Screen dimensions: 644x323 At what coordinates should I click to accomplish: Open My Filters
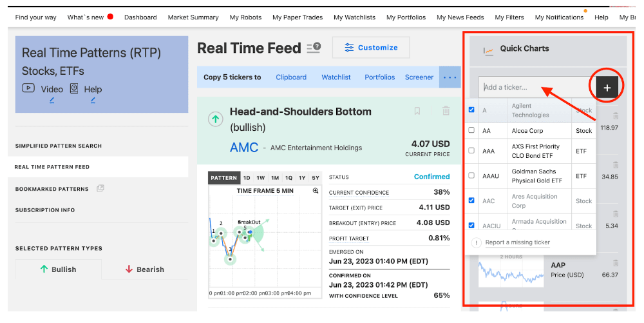[x=509, y=17]
